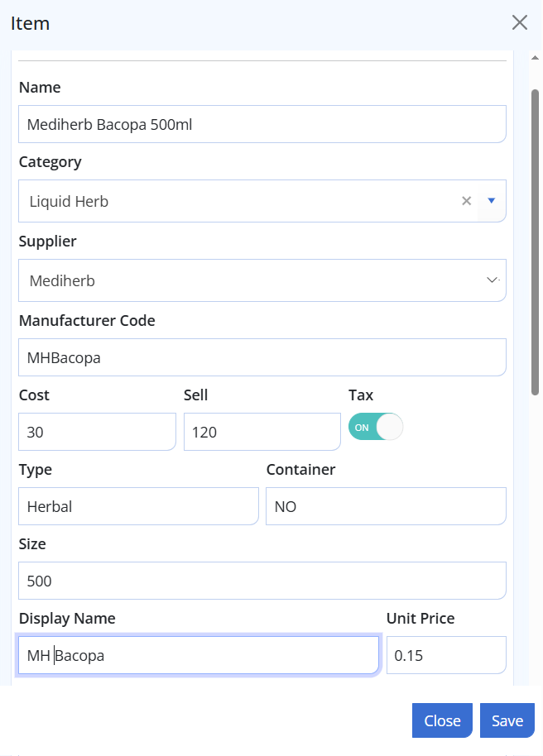The width and height of the screenshot is (543, 756).
Task: Click the Type field containing Herbal
Action: pos(138,506)
